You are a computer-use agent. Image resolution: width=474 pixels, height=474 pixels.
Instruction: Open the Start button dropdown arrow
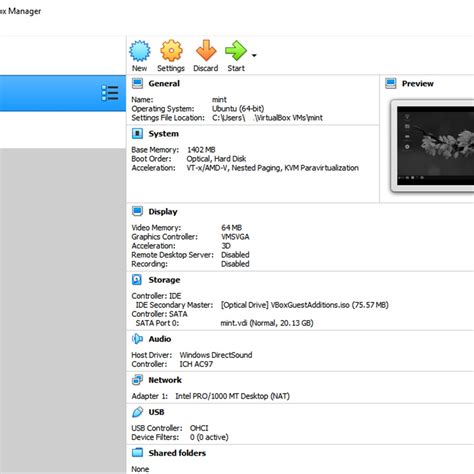[x=254, y=55]
